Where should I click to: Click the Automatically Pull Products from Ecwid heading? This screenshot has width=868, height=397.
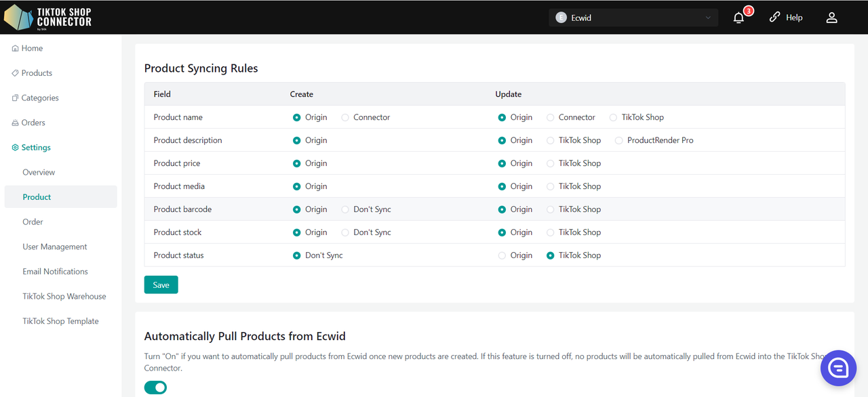click(245, 337)
